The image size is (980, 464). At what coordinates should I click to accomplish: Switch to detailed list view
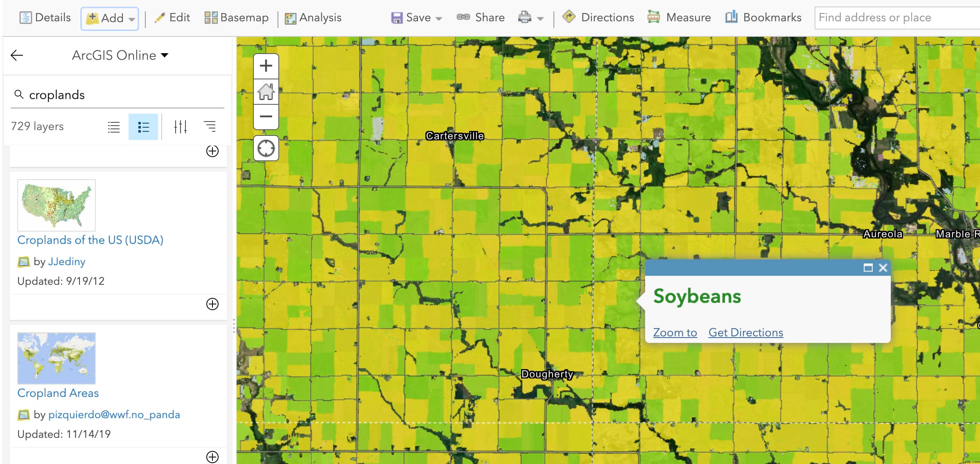[143, 127]
